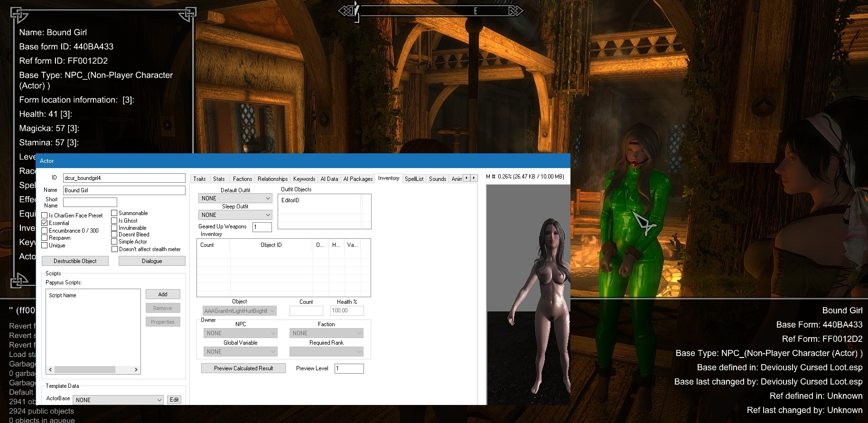Click 'Health: 41 [3]:' in info panel
Viewport: 868px width, 423px height.
(x=46, y=114)
